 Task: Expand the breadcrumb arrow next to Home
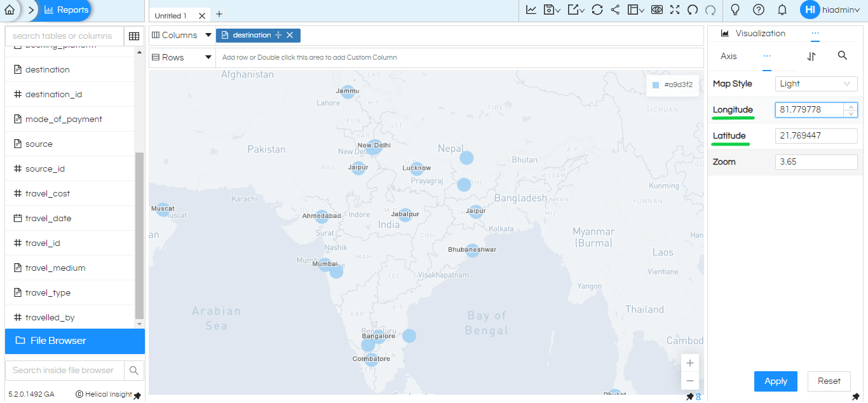pyautogui.click(x=31, y=10)
